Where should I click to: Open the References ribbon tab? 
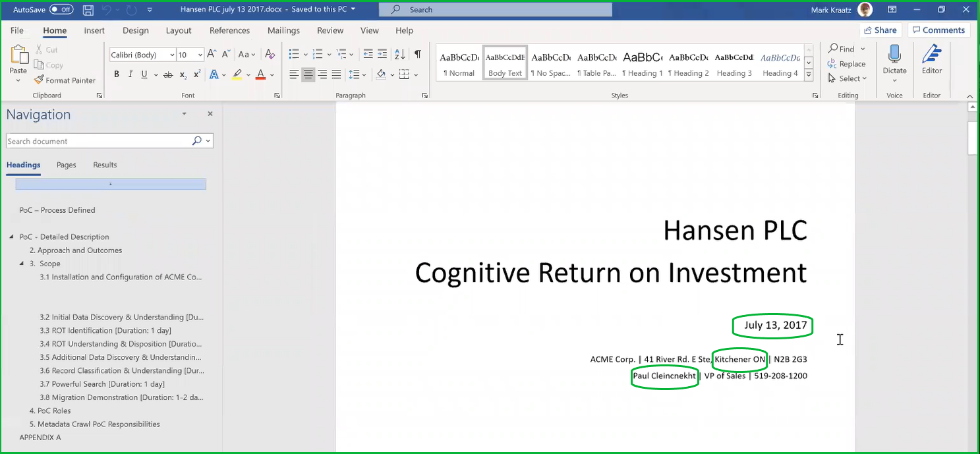[229, 30]
